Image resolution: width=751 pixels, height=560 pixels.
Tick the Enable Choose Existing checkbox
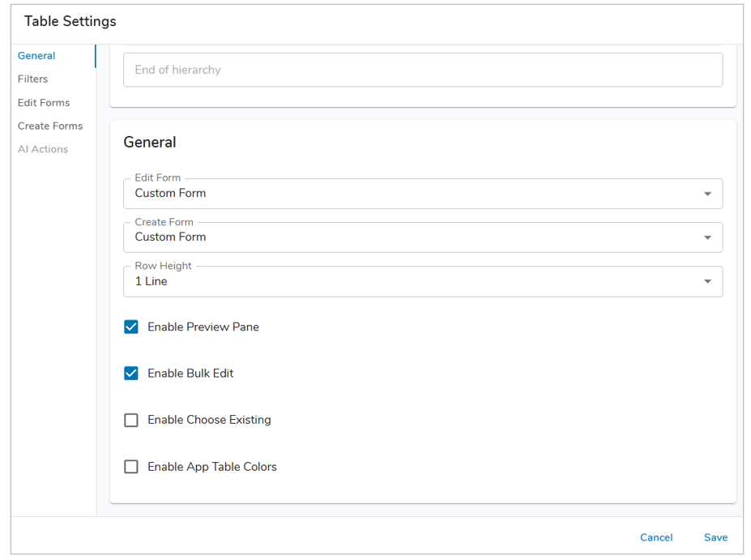[131, 421]
